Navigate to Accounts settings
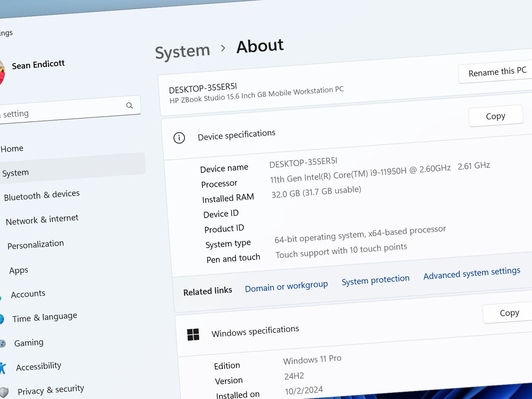This screenshot has width=532, height=399. tap(28, 294)
